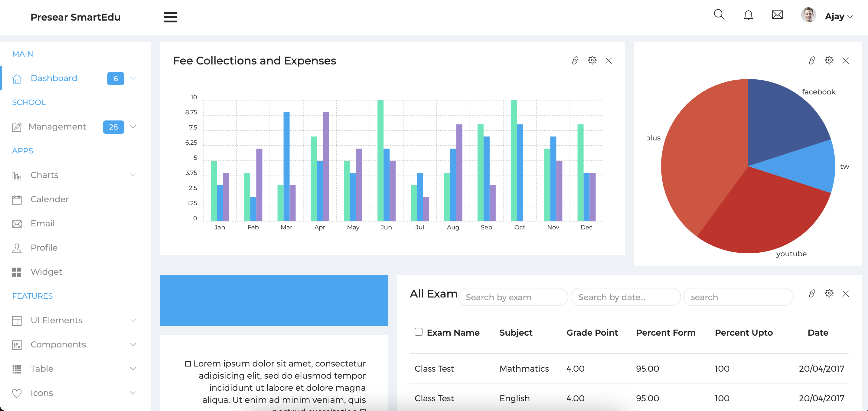Close the All Exam card

(846, 294)
